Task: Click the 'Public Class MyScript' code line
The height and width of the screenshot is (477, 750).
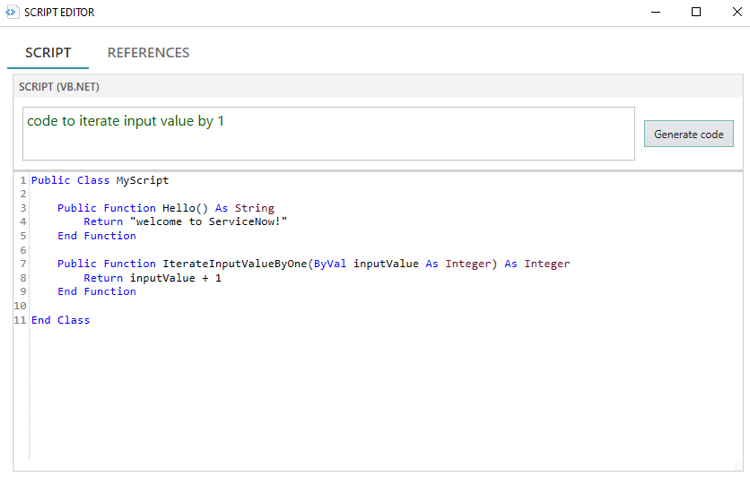Action: [100, 180]
